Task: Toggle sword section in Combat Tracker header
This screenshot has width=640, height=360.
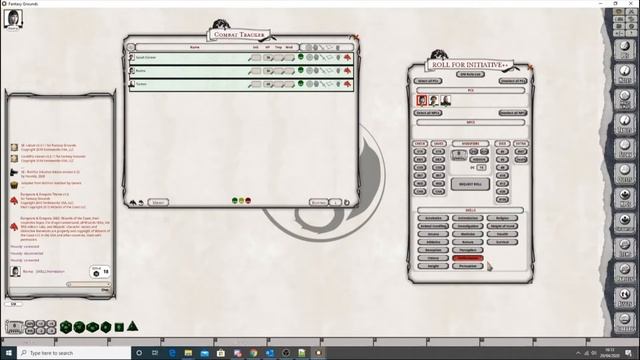Action: [322, 47]
